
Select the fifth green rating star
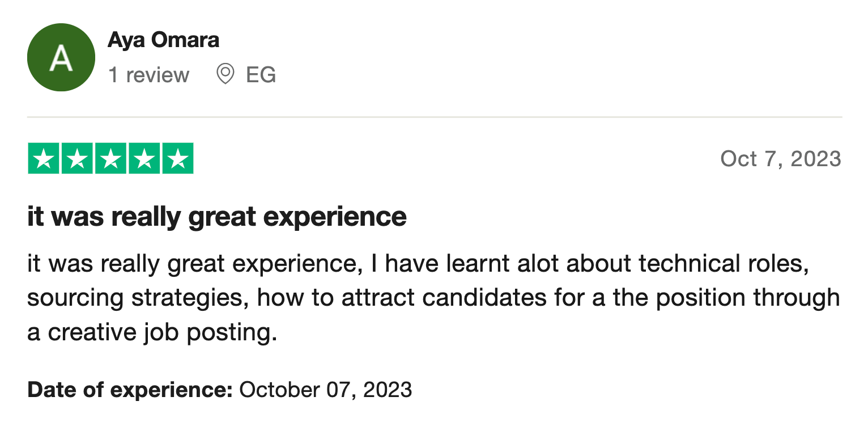(x=178, y=158)
